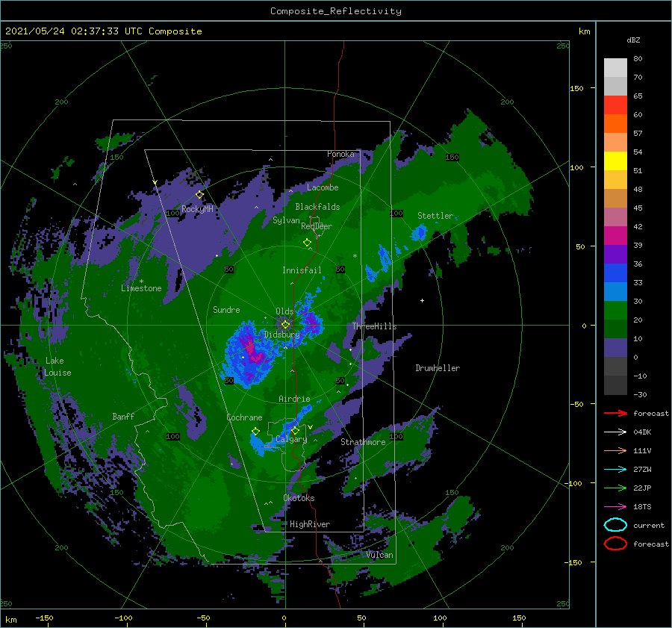Click the Lacombe city label
672x628 pixels.
(323, 187)
